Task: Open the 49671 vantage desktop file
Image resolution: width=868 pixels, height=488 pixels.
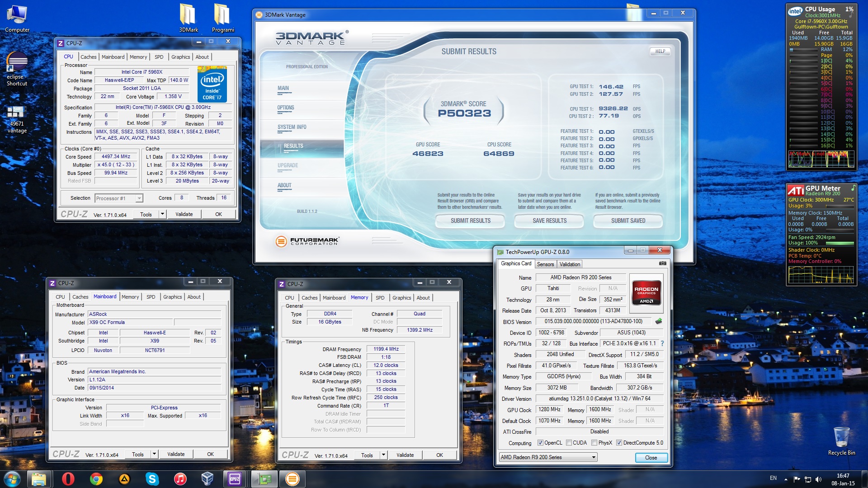Action: tap(16, 120)
